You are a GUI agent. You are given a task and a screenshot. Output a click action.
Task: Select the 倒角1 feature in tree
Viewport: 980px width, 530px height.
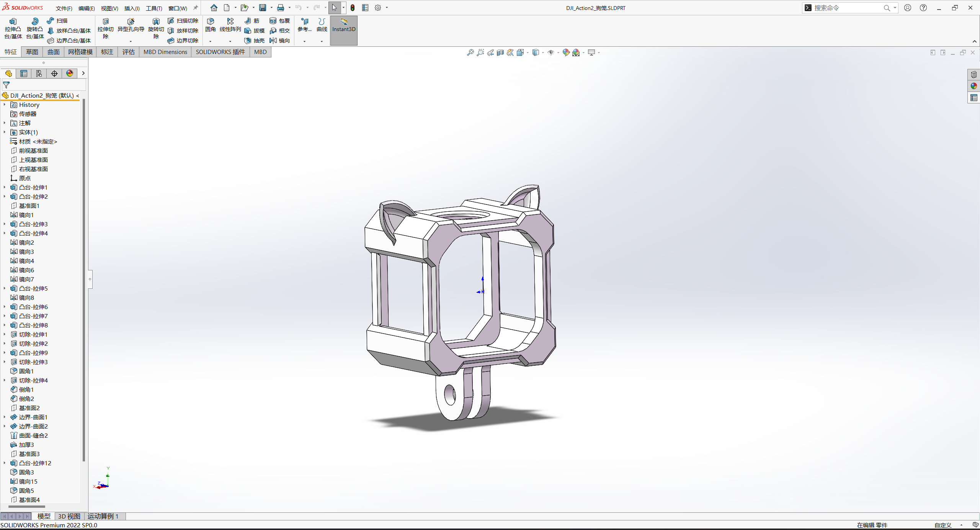point(23,389)
